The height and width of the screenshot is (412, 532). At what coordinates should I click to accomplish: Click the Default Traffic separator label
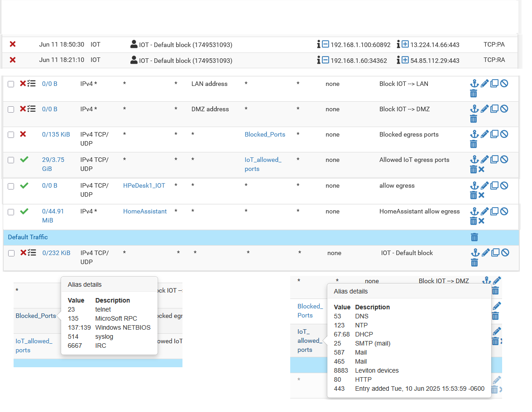click(28, 237)
